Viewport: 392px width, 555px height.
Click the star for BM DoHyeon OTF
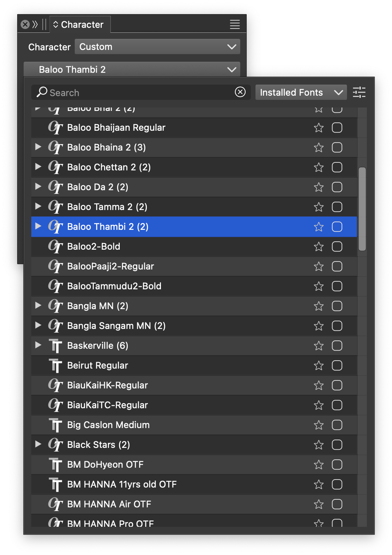coord(318,465)
